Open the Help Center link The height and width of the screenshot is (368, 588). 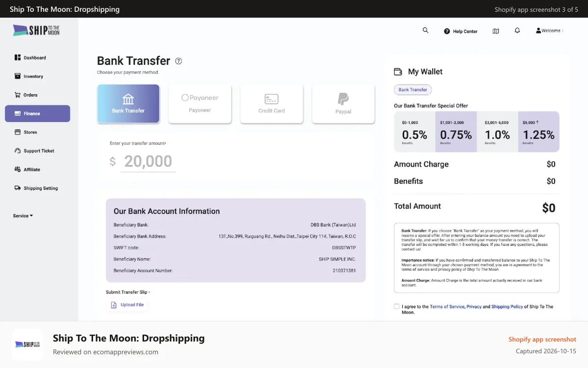point(465,31)
